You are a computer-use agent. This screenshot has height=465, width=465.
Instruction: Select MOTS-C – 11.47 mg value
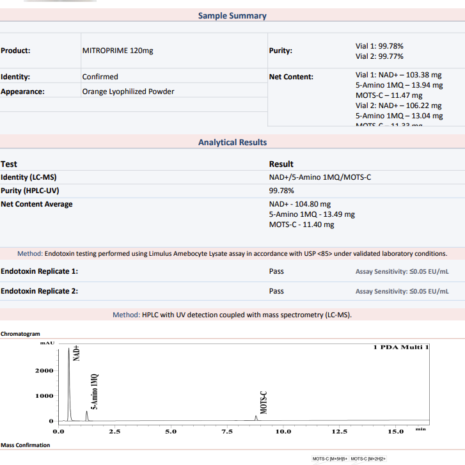(x=389, y=95)
